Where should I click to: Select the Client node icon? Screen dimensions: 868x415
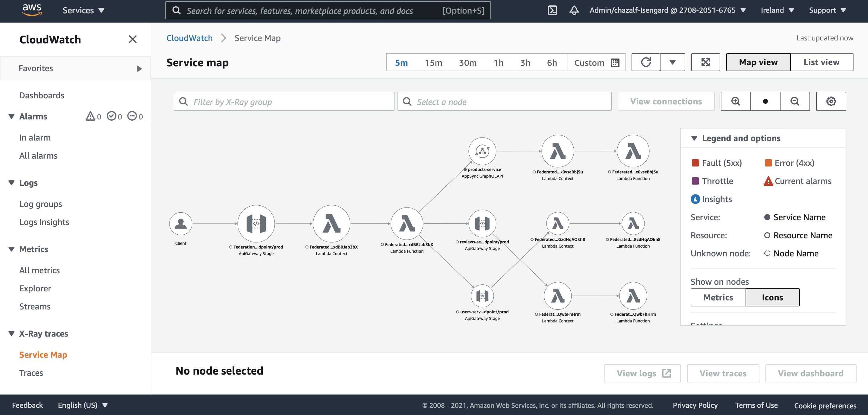181,224
